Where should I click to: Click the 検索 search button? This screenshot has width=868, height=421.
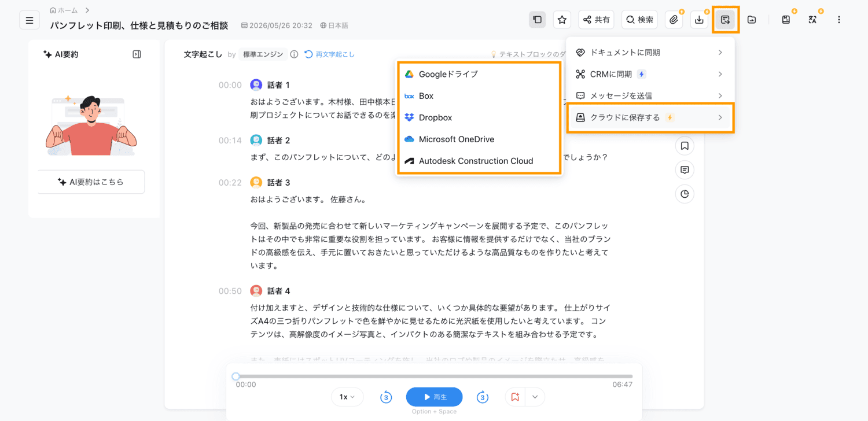point(640,20)
